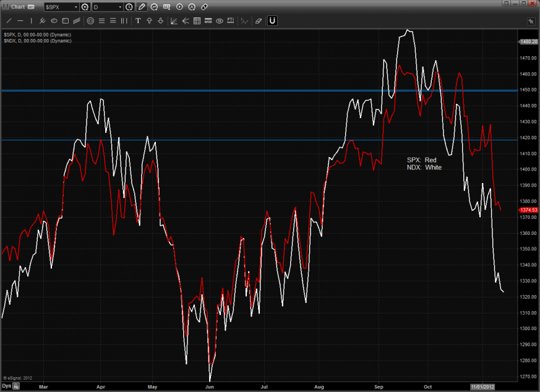
Task: Select the eraser tool
Action: click(259, 21)
